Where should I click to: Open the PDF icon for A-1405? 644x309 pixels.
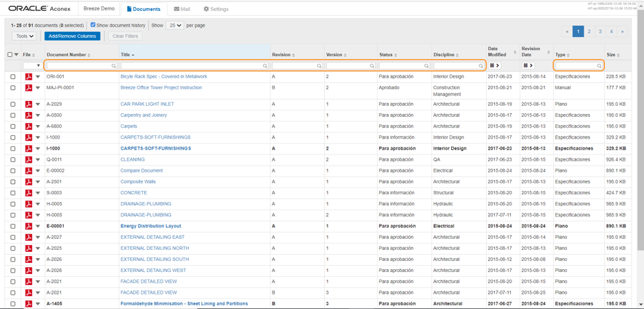point(29,304)
